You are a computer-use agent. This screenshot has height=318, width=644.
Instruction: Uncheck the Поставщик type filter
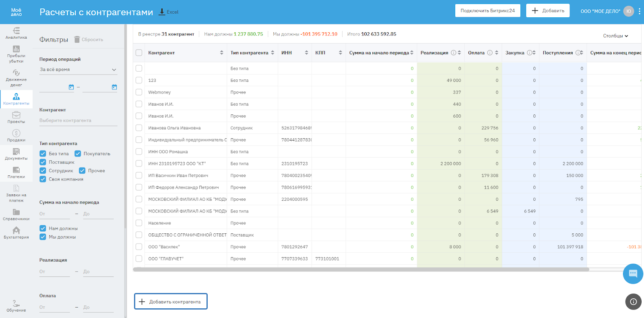coord(43,162)
